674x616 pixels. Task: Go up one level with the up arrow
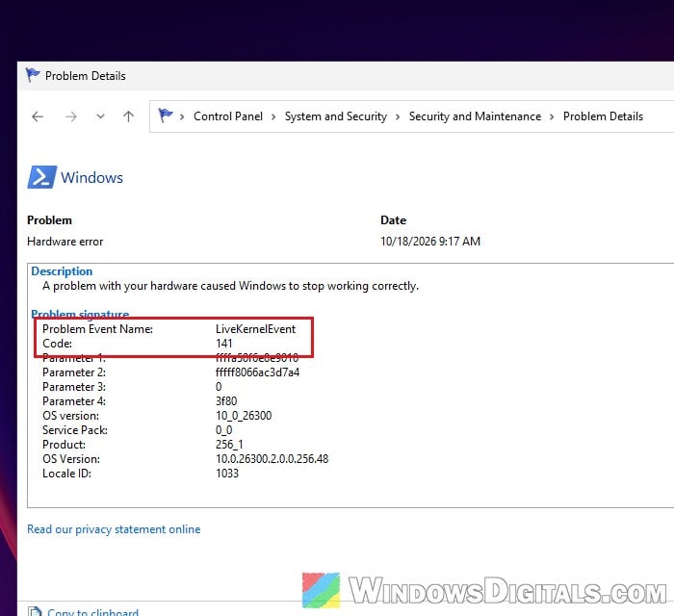point(128,116)
